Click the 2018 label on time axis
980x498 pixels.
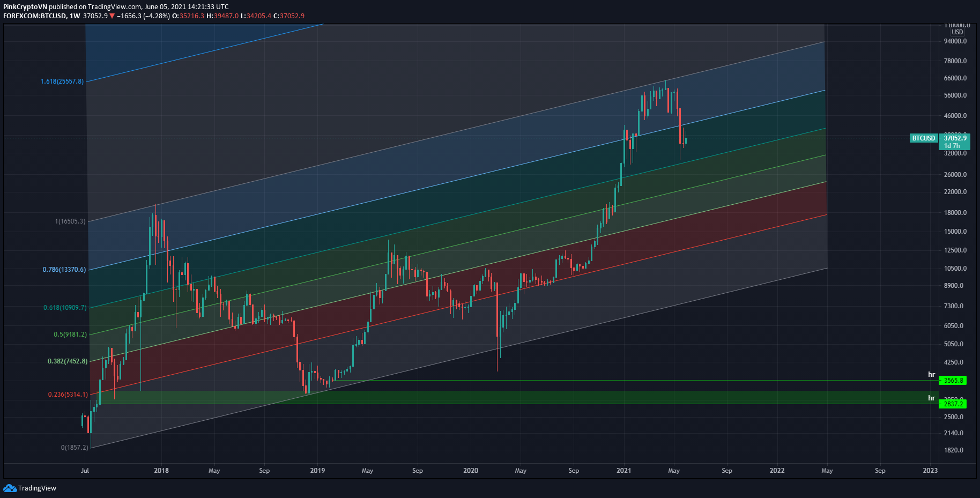161,471
